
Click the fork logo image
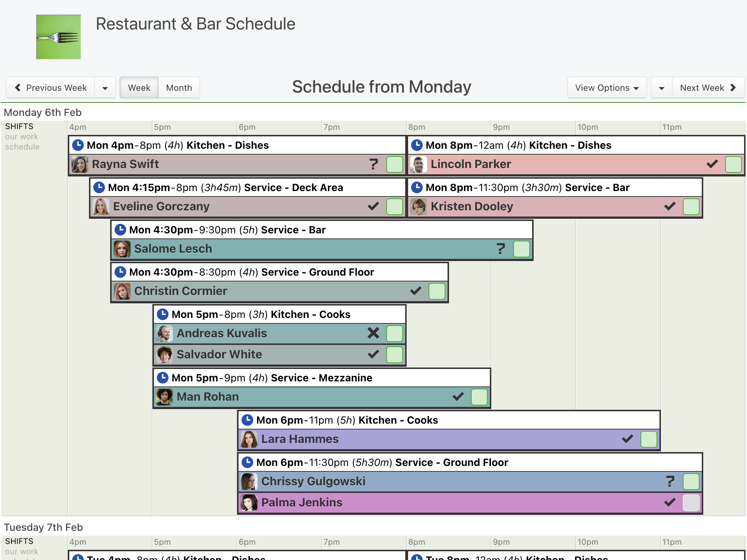point(58,37)
